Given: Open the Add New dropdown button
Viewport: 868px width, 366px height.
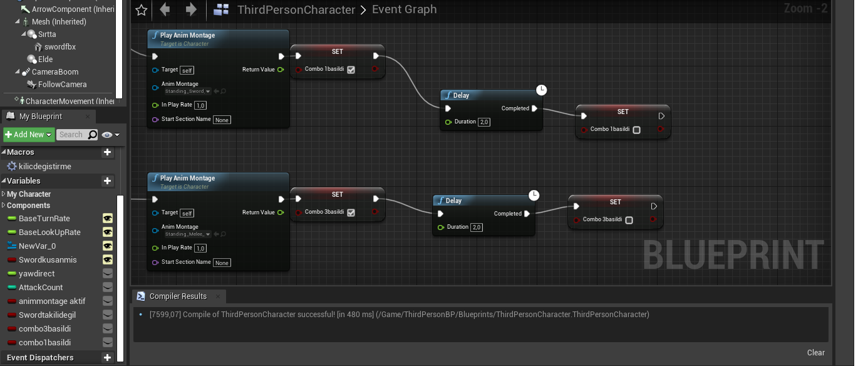Looking at the screenshot, I should click(x=29, y=135).
